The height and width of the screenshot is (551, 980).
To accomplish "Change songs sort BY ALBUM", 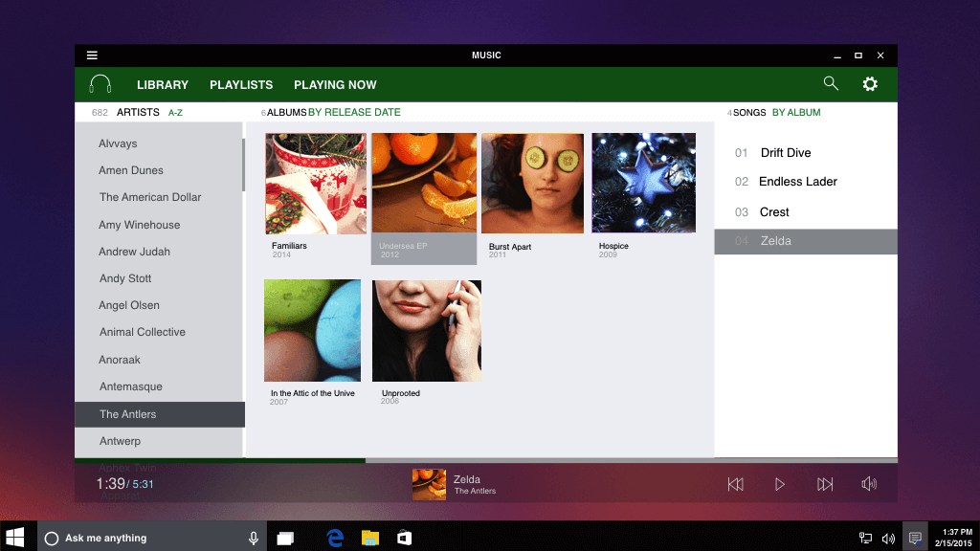I will tap(796, 113).
